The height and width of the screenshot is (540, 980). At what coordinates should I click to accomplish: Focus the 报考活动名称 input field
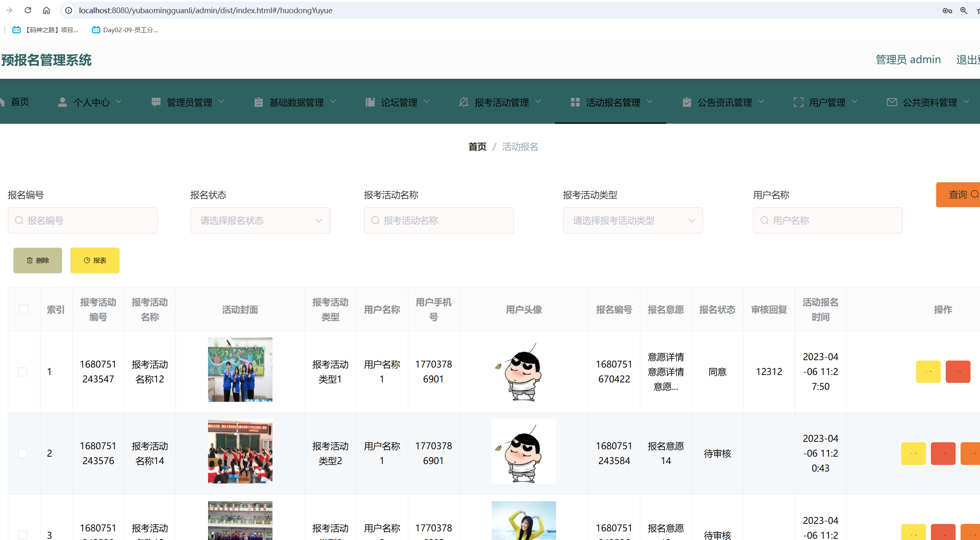pyautogui.click(x=439, y=220)
